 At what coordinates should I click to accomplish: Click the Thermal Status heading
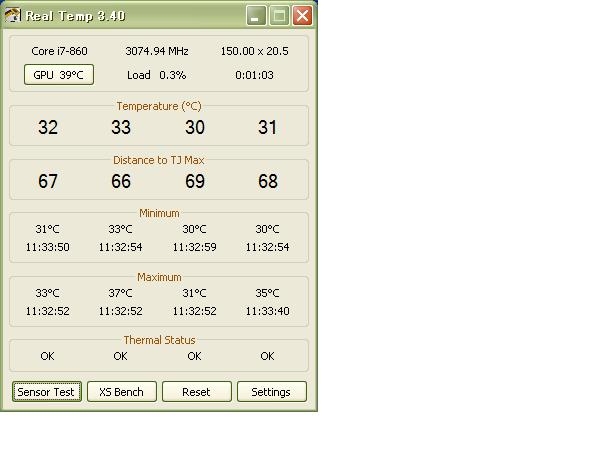click(x=159, y=340)
